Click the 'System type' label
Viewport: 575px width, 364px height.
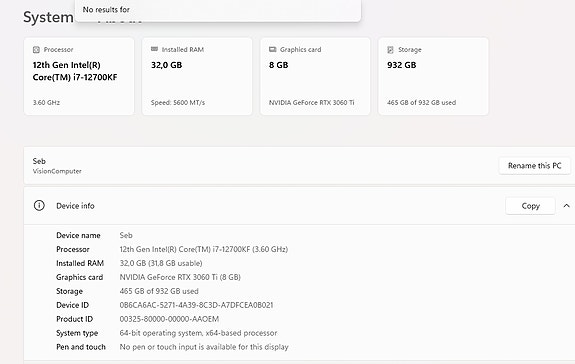(77, 333)
